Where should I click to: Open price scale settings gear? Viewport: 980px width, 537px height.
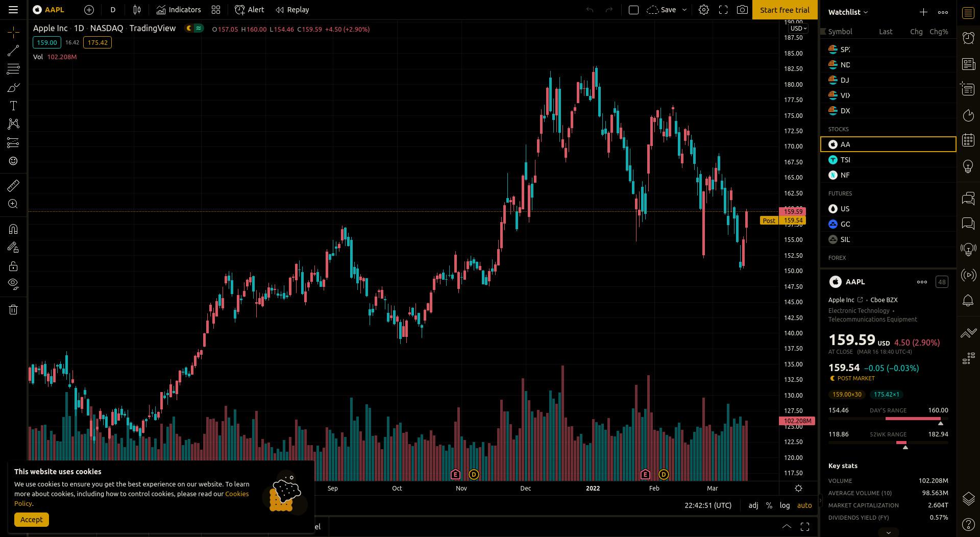(x=798, y=489)
